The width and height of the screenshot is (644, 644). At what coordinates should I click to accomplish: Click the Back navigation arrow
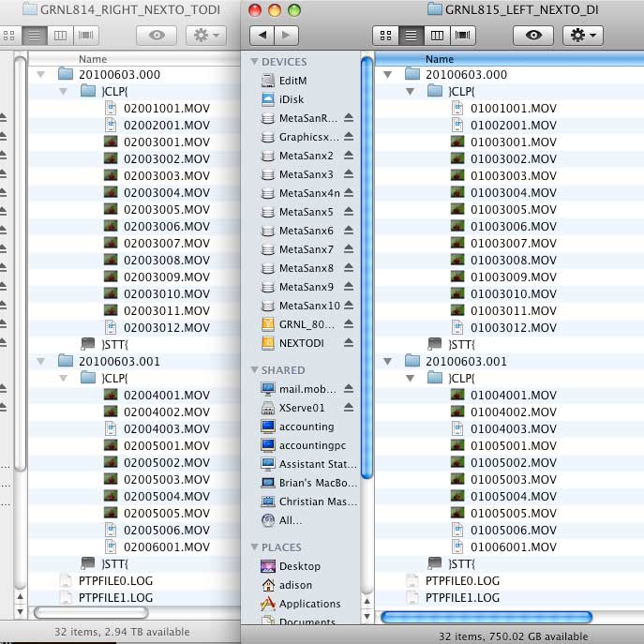tap(262, 35)
